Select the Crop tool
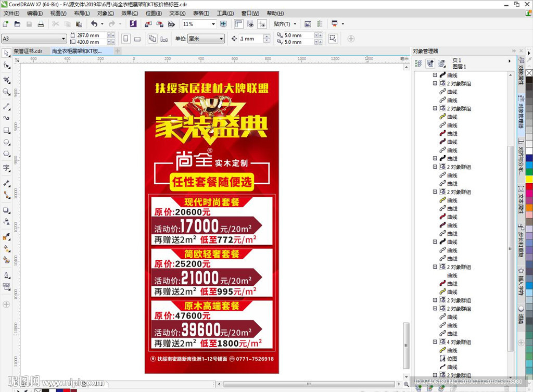This screenshot has height=392, width=533. point(6,80)
